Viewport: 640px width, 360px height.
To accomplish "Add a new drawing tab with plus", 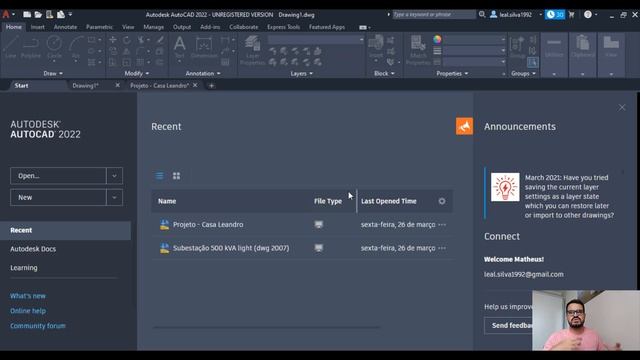I will 211,86.
